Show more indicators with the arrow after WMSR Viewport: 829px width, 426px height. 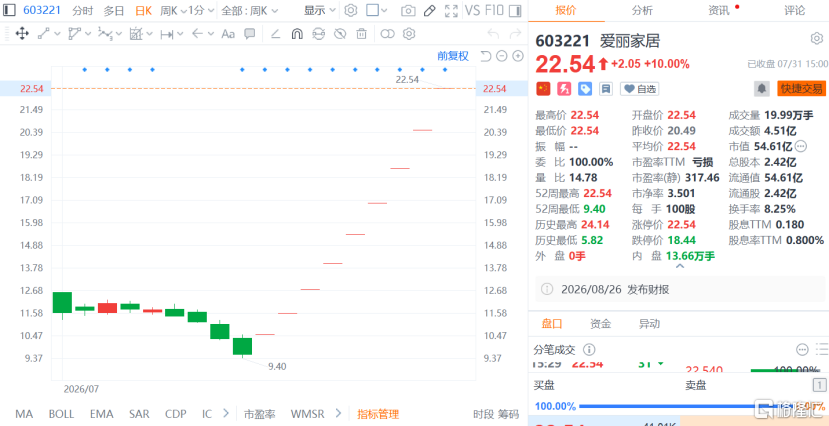338,414
